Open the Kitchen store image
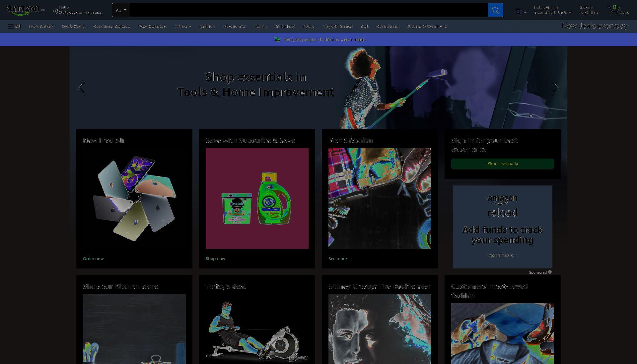This screenshot has width=637, height=364. click(134, 329)
